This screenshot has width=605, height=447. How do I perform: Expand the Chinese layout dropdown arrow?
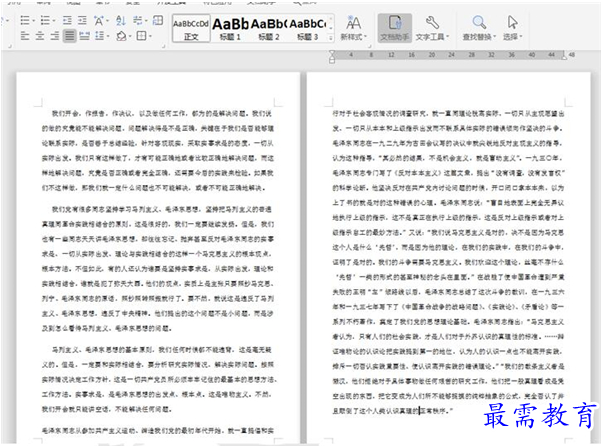107,20
